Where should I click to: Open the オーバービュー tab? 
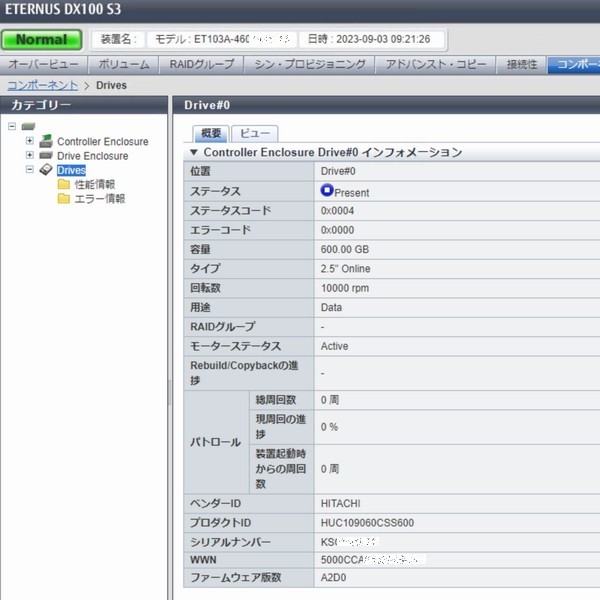(x=44, y=64)
